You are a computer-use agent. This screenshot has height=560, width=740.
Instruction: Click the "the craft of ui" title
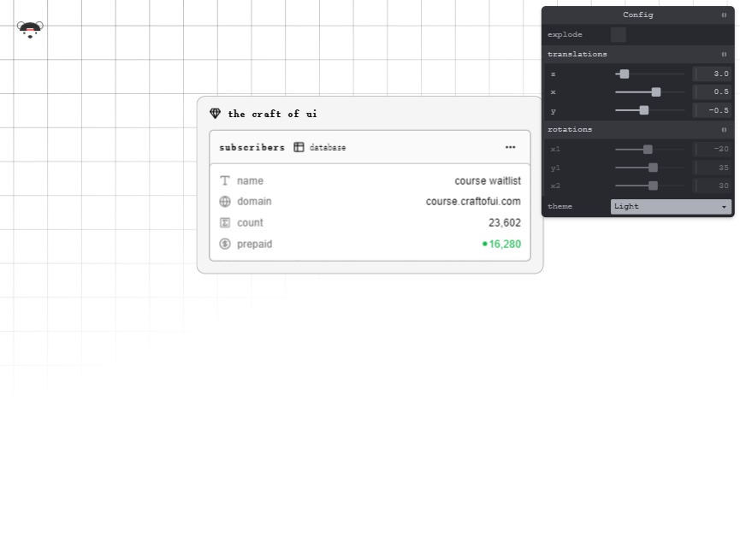(x=272, y=114)
